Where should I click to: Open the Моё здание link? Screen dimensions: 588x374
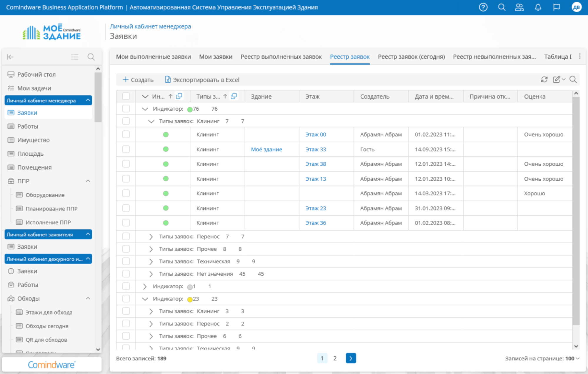[266, 149]
